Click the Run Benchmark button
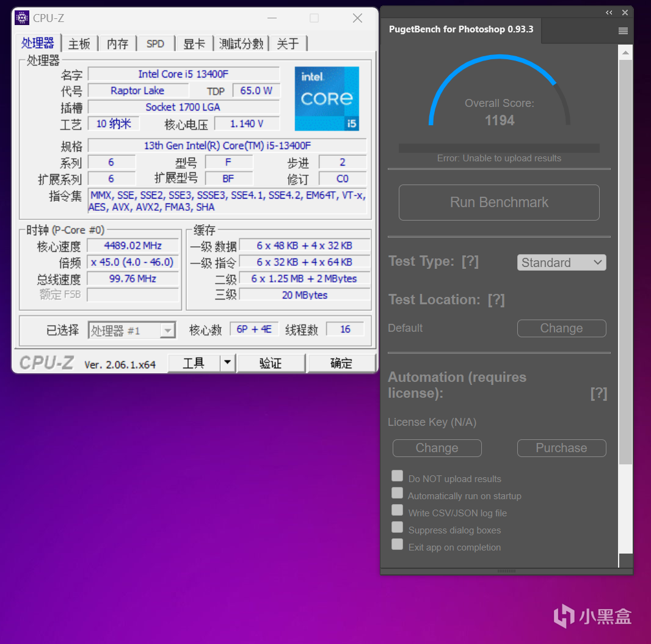The height and width of the screenshot is (644, 651). point(499,202)
